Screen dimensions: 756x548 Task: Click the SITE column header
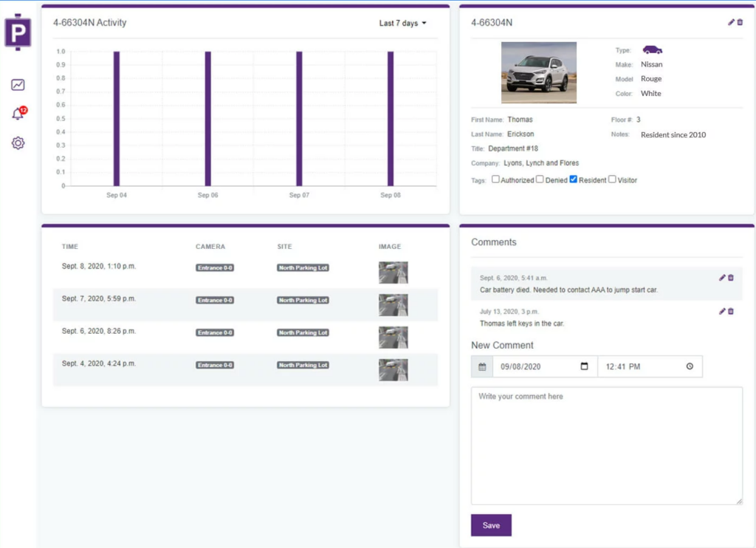(x=284, y=247)
